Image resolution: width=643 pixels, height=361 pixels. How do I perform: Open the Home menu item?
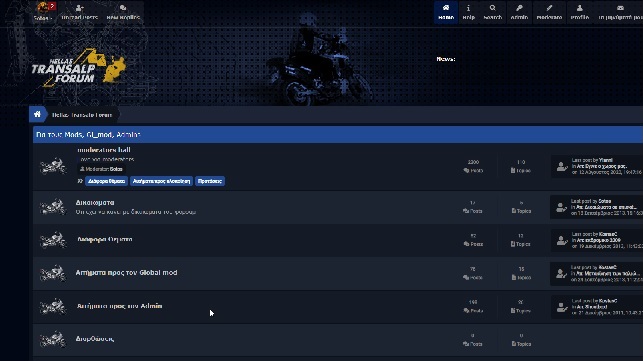[x=446, y=12]
